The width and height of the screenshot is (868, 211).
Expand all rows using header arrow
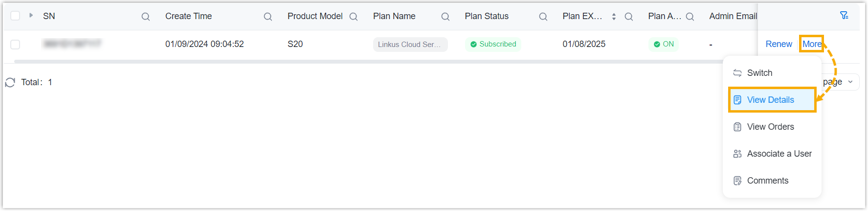31,15
